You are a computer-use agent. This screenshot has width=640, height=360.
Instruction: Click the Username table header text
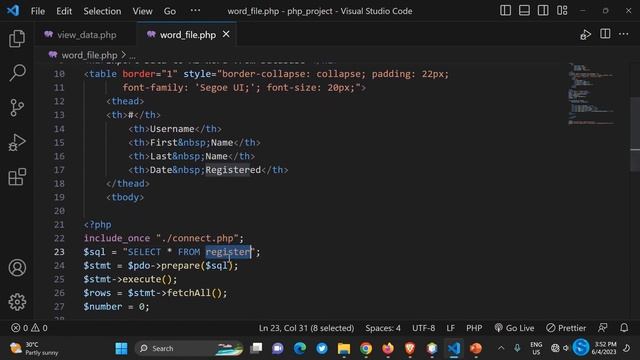172,129
